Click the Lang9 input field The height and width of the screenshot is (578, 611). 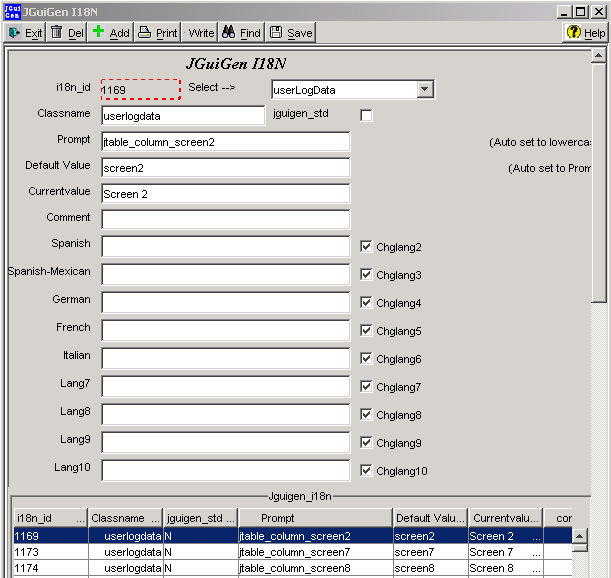[226, 443]
